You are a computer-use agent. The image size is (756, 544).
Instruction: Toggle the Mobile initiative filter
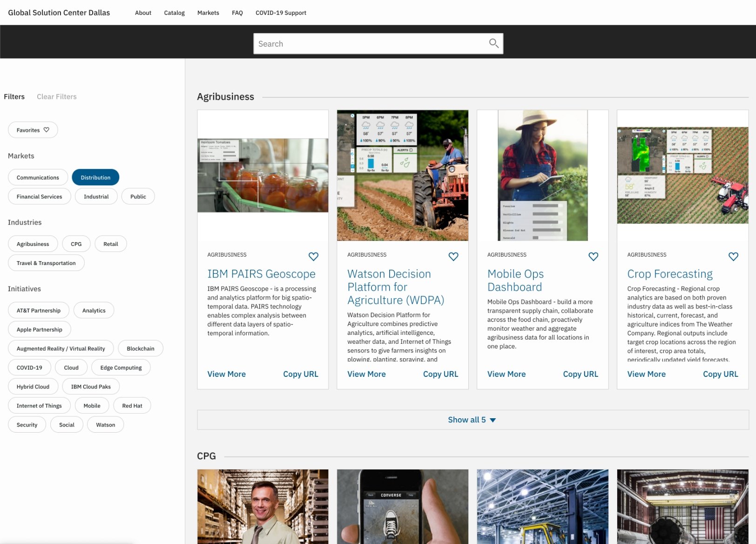[x=92, y=406]
